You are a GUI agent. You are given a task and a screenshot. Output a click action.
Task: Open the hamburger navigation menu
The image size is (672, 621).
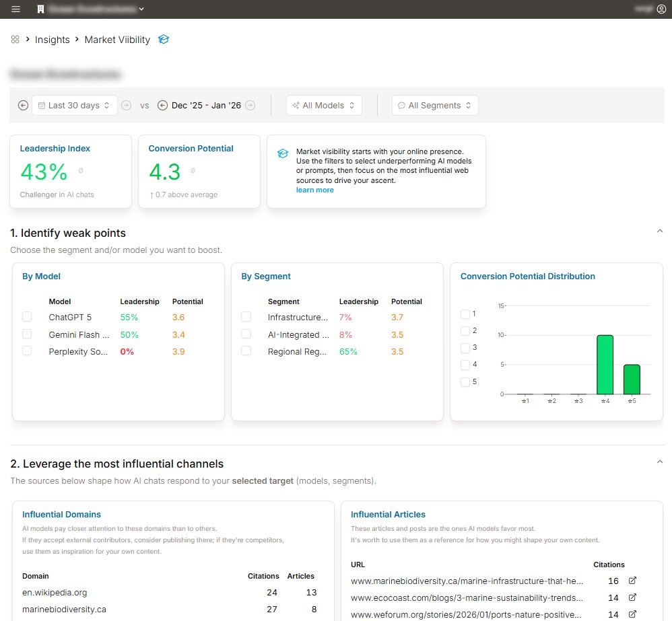(15, 9)
